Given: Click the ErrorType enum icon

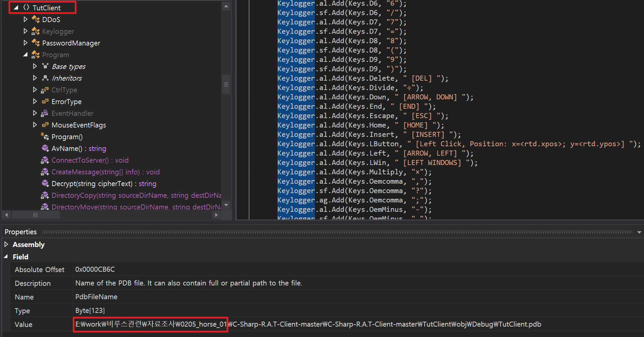Looking at the screenshot, I should coord(45,101).
